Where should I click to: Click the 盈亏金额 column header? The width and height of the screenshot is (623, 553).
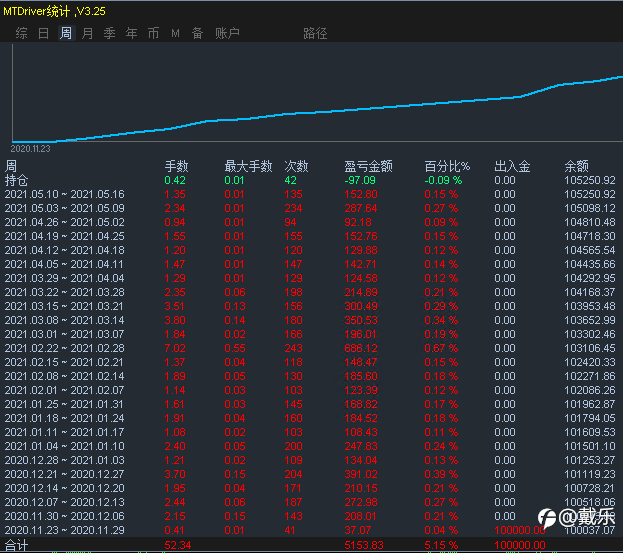(368, 166)
